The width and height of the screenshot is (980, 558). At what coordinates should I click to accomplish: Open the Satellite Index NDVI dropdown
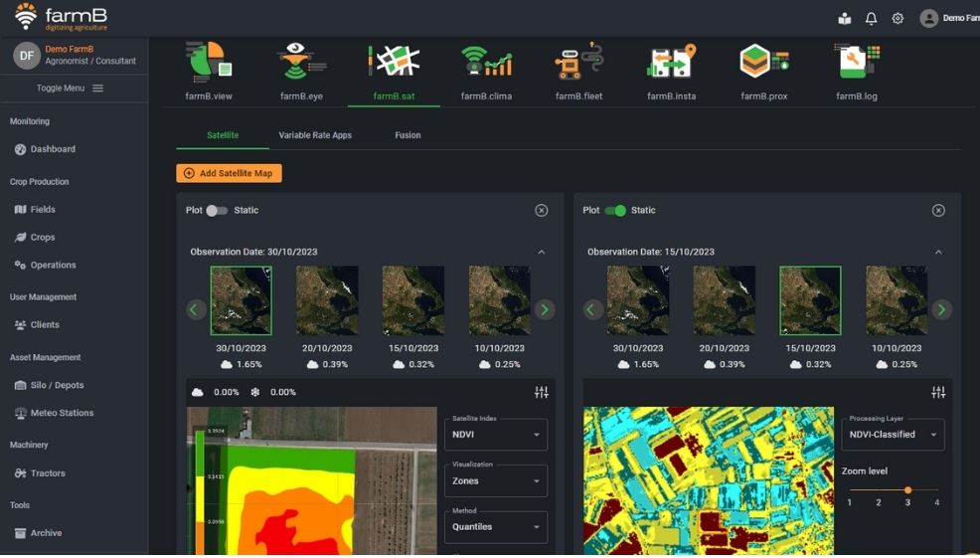pos(496,434)
